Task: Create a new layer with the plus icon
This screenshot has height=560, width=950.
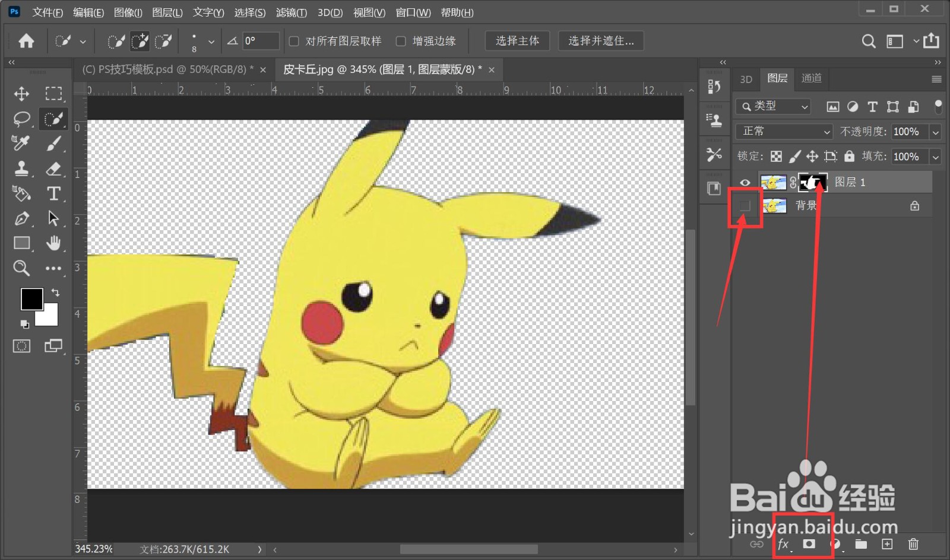Action: 887,544
